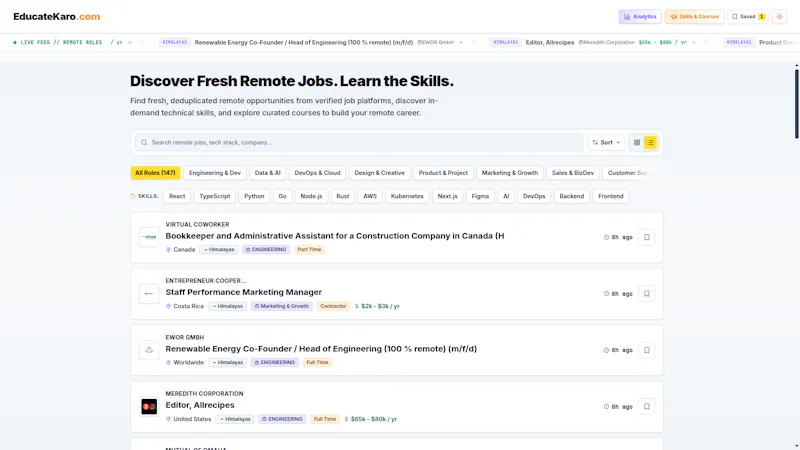Click the bookmark icon in Saved button
Image resolution: width=800 pixels, height=450 pixels.
pyautogui.click(x=735, y=17)
